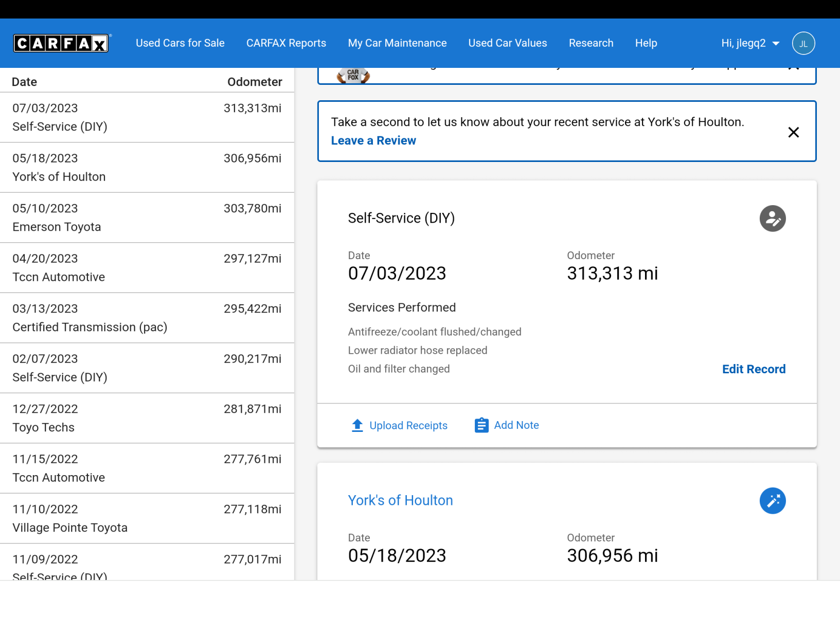
Task: Open Used Cars for Sale menu
Action: tap(180, 43)
